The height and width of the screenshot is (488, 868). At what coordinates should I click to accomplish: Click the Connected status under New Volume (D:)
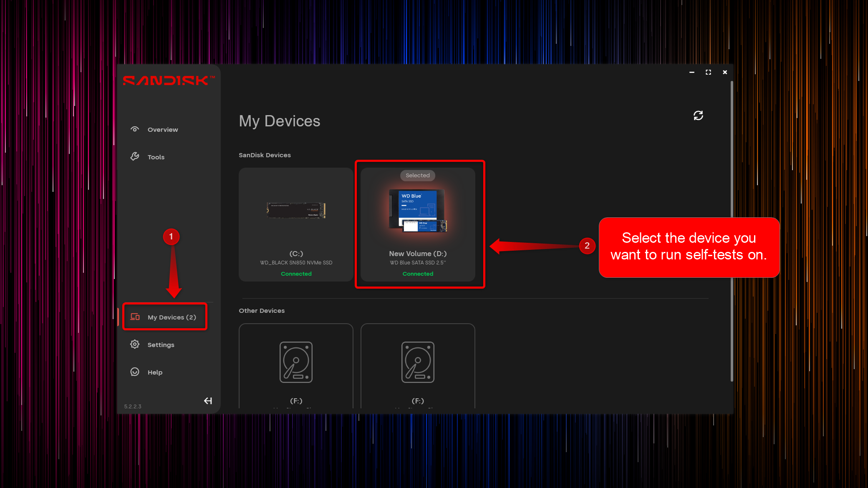(418, 274)
